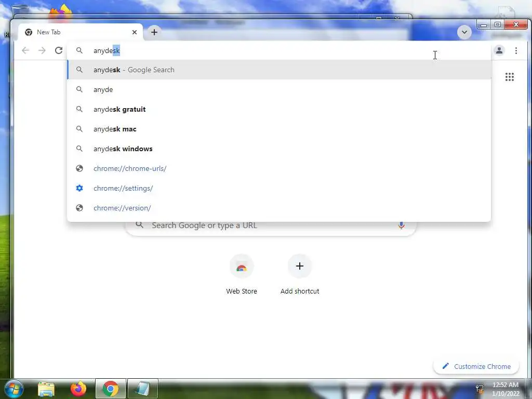Close the New Tab tab
Viewport: 532px width, 399px height.
pyautogui.click(x=135, y=32)
